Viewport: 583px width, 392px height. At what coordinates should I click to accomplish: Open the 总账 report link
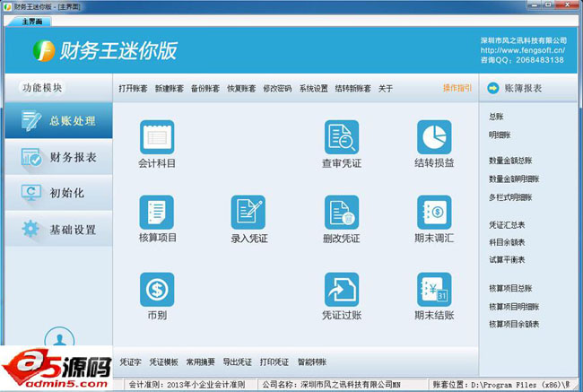[496, 117]
